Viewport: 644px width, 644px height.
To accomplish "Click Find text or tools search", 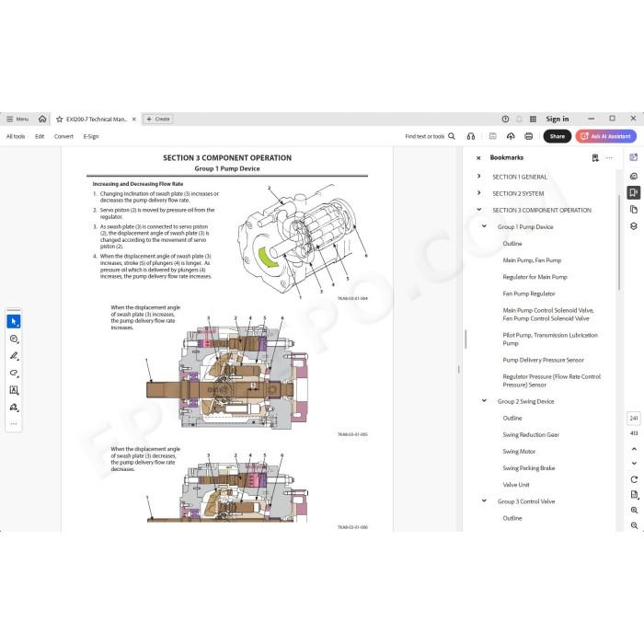I will coord(430,136).
